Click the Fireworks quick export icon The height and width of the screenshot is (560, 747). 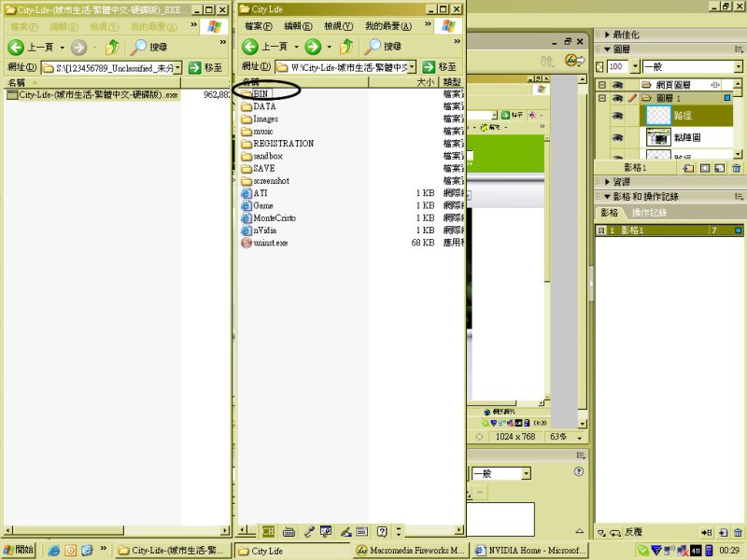point(574,61)
